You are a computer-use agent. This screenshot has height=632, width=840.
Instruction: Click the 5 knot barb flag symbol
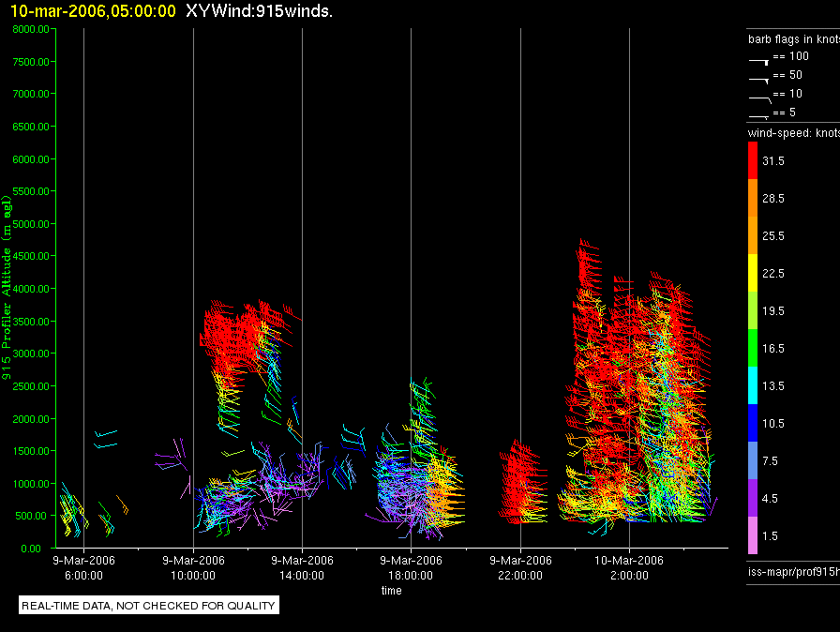(x=759, y=116)
